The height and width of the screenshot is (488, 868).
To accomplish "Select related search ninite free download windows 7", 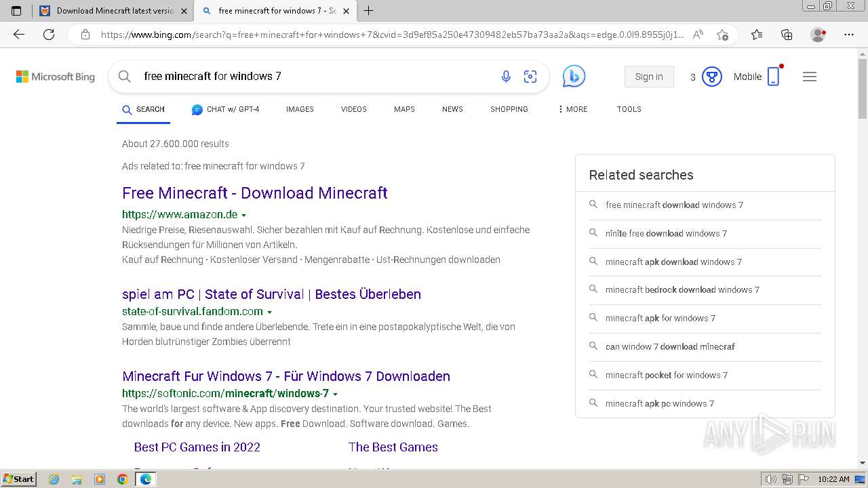I will coord(705,233).
